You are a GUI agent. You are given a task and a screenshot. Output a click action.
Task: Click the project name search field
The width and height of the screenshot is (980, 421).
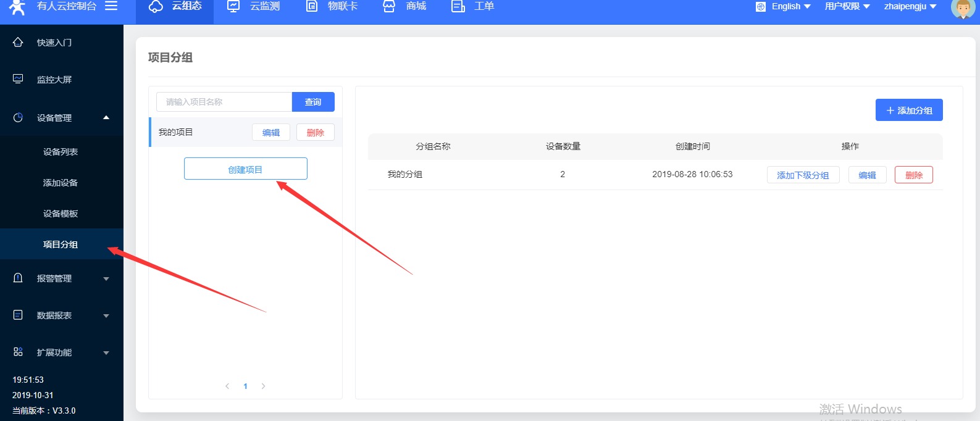coord(224,102)
